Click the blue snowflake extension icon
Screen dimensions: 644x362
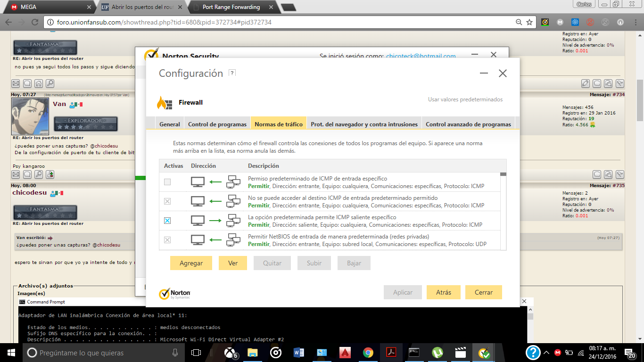(575, 22)
